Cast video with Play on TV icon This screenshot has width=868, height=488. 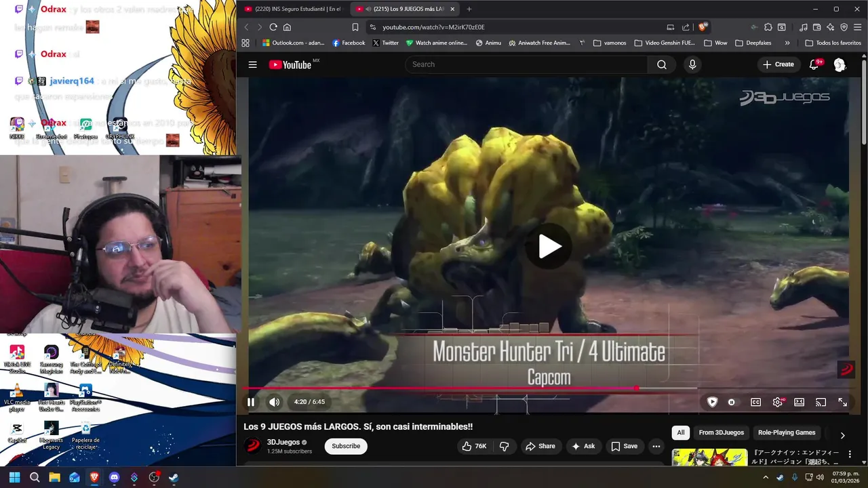[821, 402]
